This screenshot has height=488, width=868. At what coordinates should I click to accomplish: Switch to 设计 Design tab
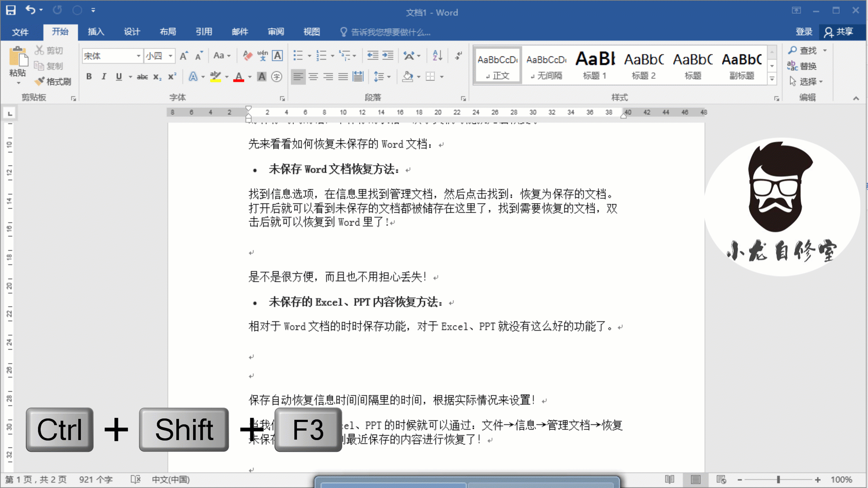point(132,32)
